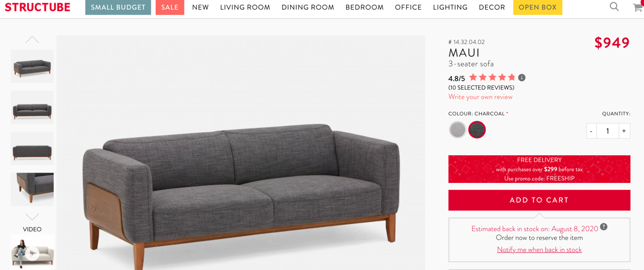
Task: Click the Add to Cart button
Action: coord(539,200)
